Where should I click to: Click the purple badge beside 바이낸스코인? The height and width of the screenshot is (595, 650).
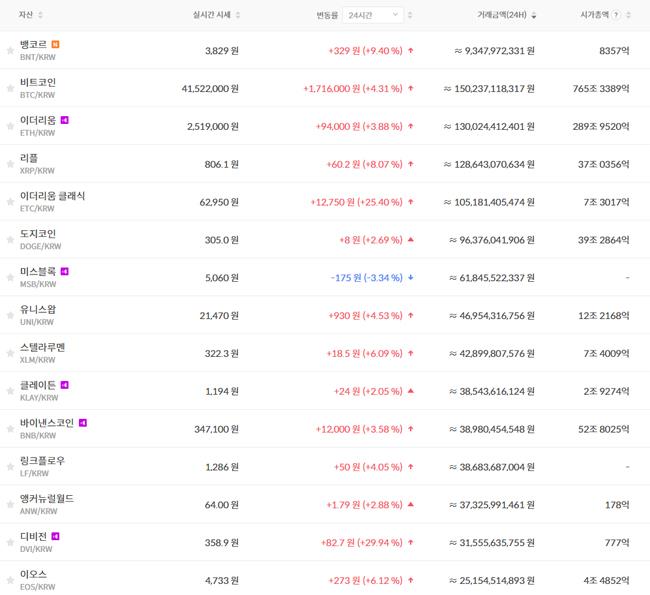pos(83,423)
